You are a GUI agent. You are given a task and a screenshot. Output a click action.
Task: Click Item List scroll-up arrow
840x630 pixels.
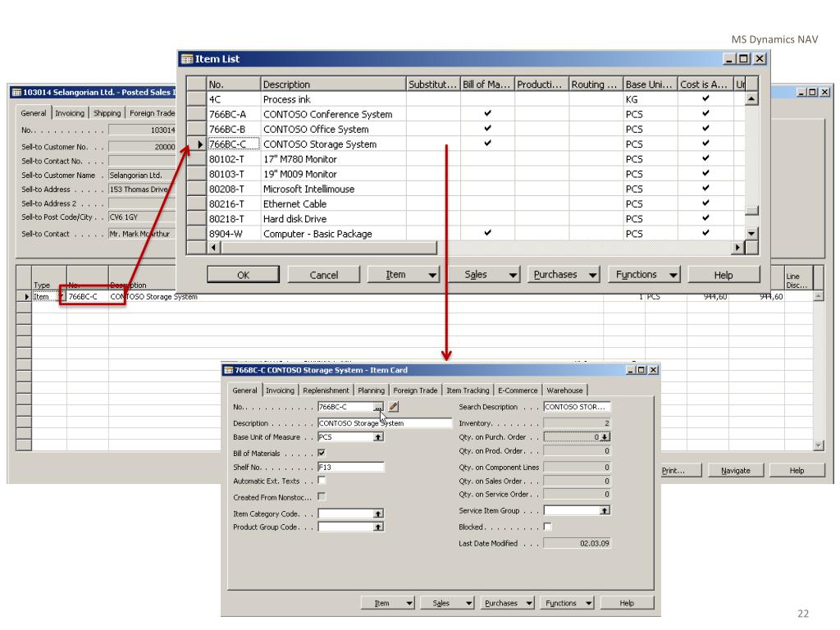pyautogui.click(x=751, y=99)
